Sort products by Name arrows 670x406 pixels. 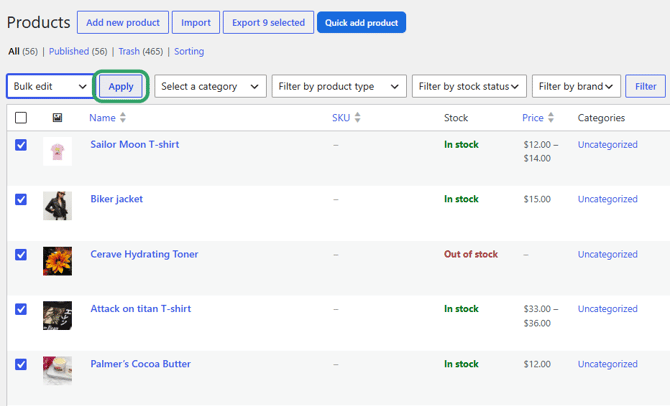123,118
